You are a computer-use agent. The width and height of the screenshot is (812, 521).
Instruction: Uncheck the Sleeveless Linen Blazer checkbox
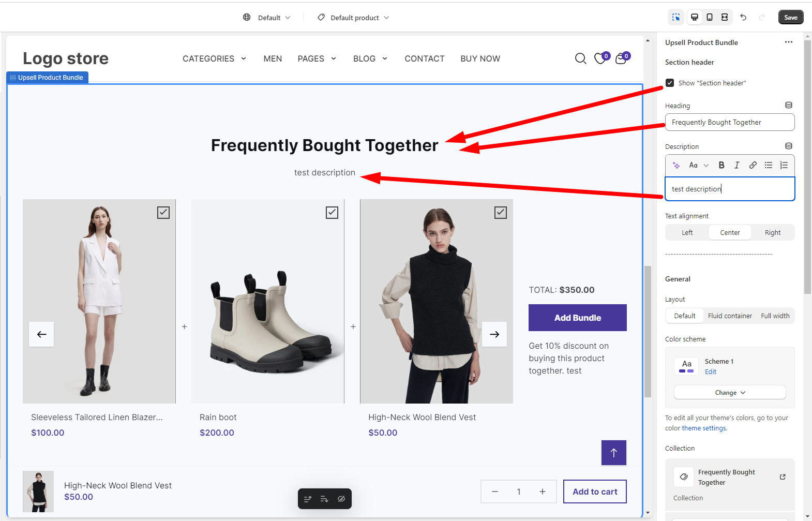163,213
